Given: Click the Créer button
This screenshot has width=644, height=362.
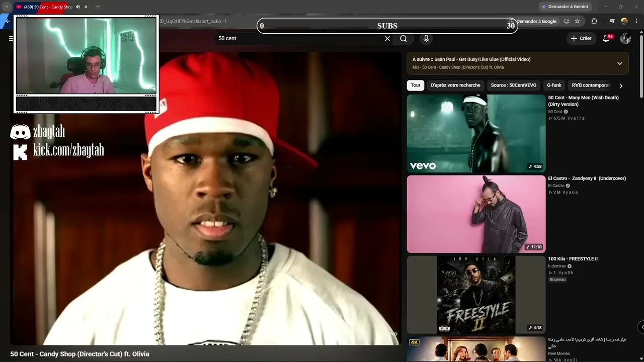Looking at the screenshot, I should pyautogui.click(x=581, y=38).
